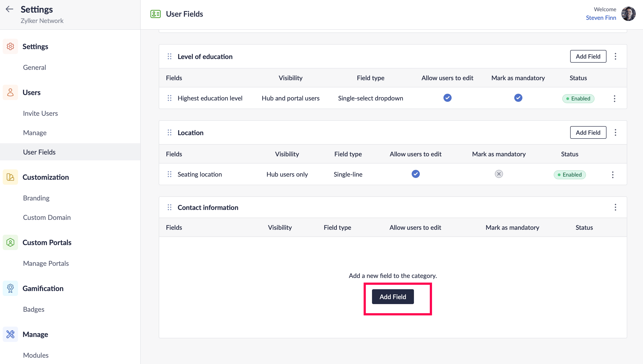643x364 pixels.
Task: Click drag handle next to Contact information
Action: click(169, 207)
